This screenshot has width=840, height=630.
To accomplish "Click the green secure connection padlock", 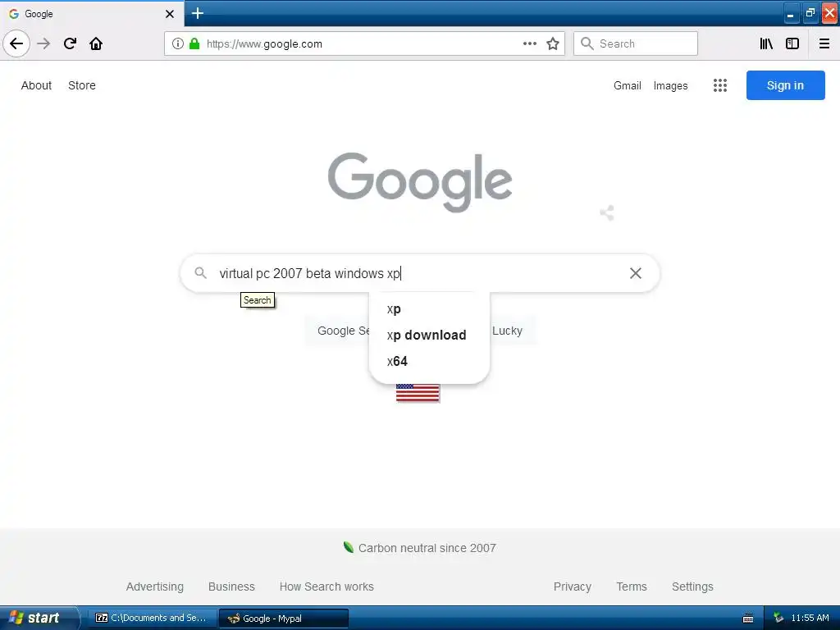I will tap(194, 43).
